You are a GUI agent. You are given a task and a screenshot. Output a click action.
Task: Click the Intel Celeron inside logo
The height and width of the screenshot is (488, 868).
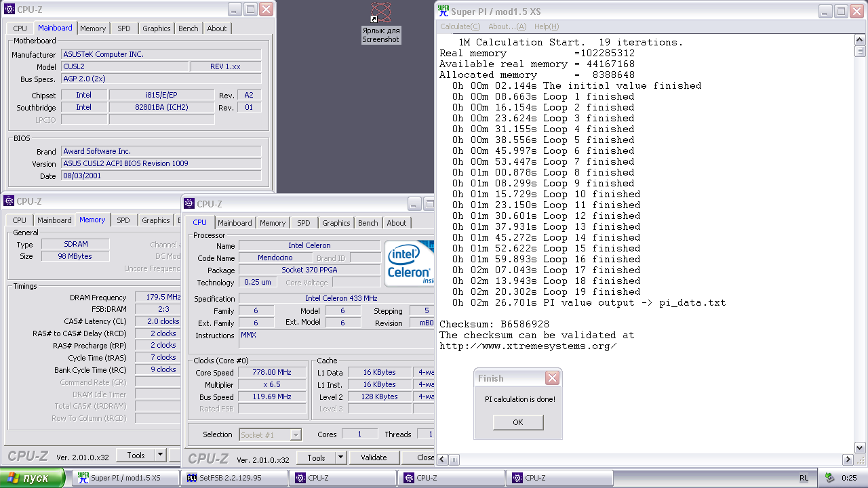click(x=410, y=263)
